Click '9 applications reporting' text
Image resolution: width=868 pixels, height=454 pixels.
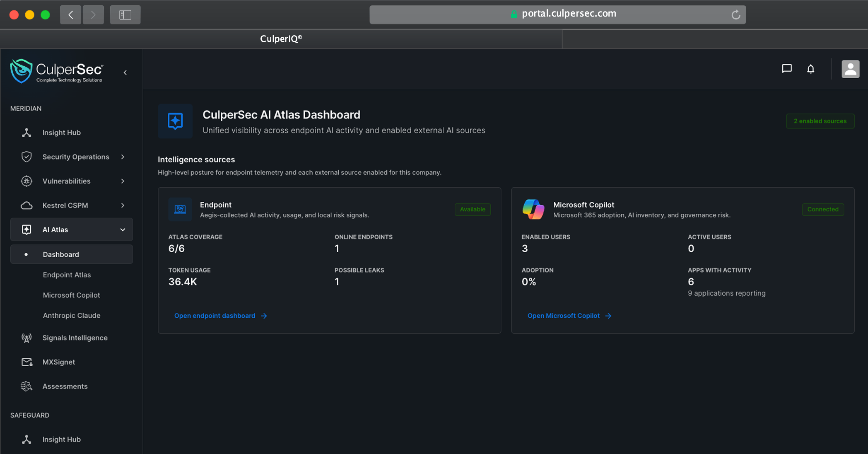726,293
